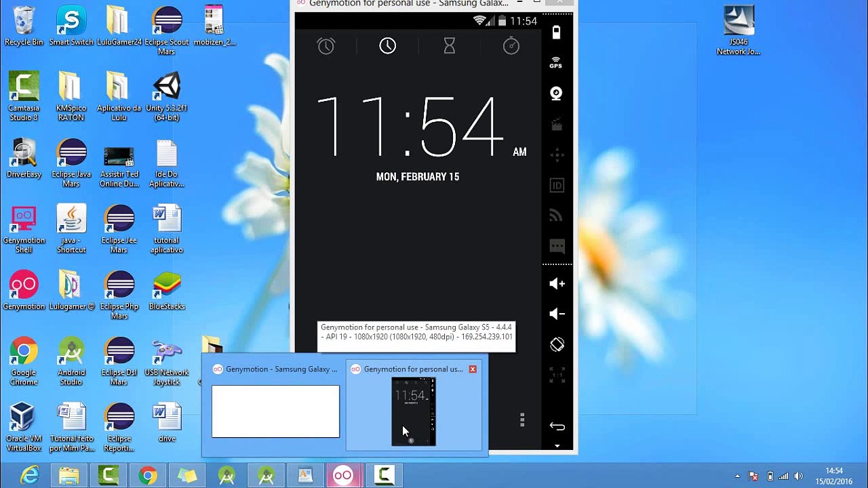
Task: Open the Ide Do Aplicativ text file
Action: [166, 163]
